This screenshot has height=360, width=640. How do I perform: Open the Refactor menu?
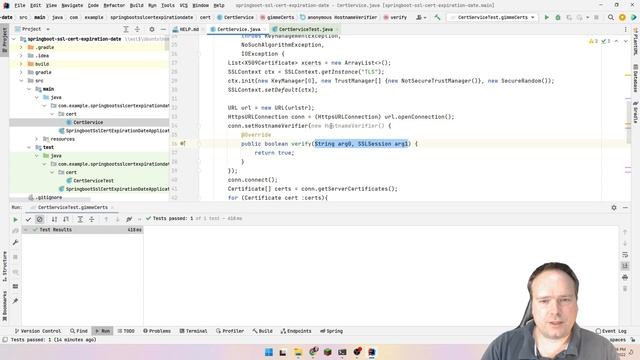point(114,6)
